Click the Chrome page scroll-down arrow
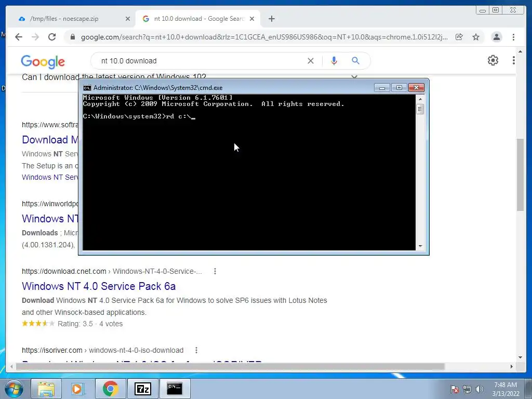The width and height of the screenshot is (532, 399). pos(520,357)
